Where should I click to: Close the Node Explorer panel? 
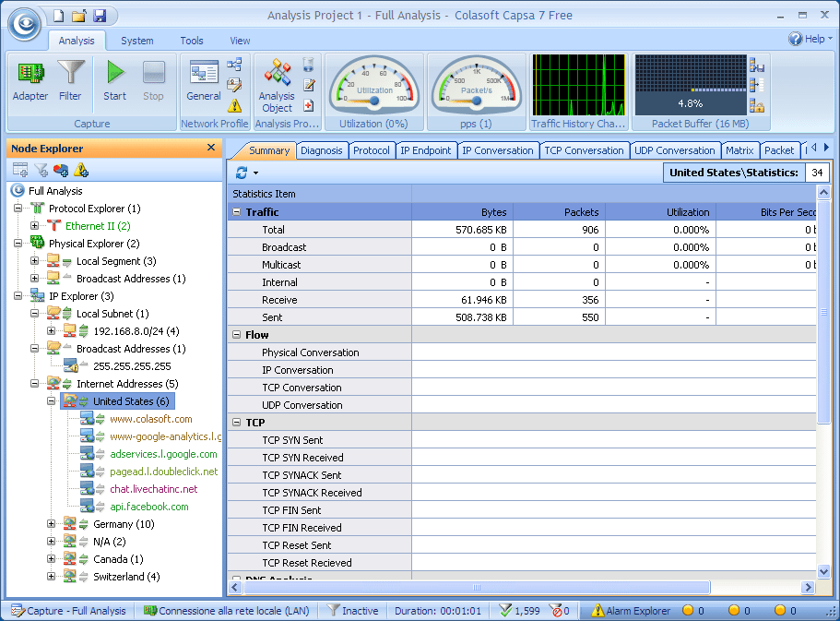211,148
